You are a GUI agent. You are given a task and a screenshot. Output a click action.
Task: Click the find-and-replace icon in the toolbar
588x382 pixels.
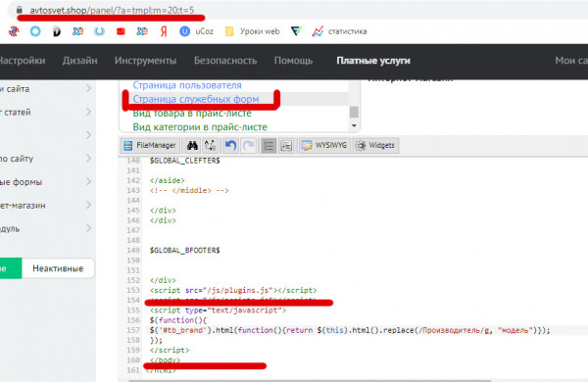pyautogui.click(x=211, y=145)
